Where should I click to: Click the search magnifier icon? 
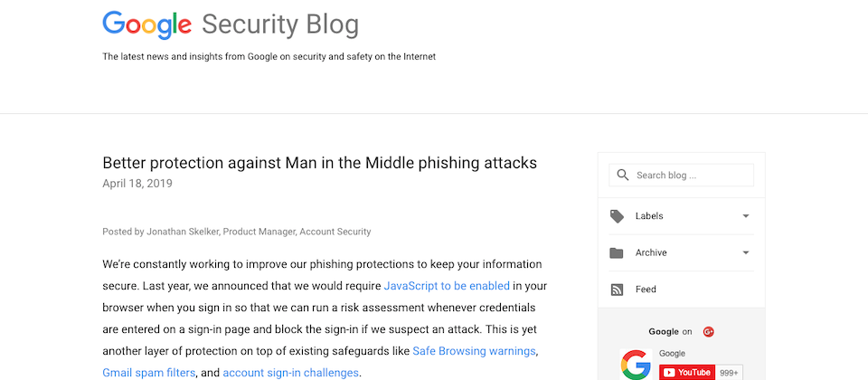tap(623, 175)
